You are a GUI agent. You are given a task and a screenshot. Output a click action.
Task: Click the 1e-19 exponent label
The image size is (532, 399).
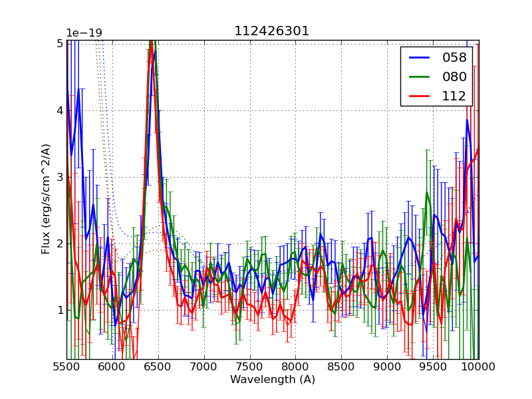84,33
